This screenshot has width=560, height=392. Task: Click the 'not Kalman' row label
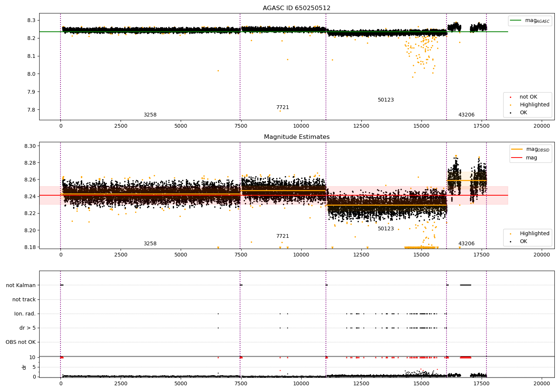coord(21,286)
